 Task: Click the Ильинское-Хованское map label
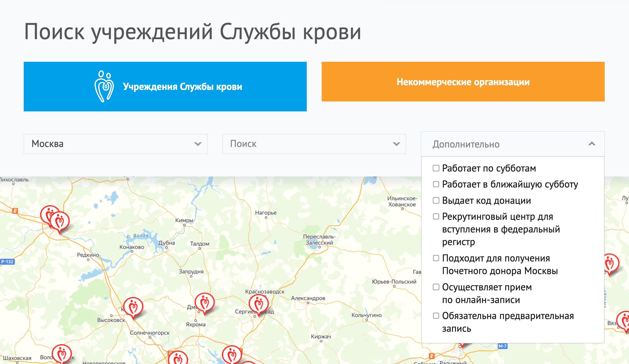click(402, 201)
